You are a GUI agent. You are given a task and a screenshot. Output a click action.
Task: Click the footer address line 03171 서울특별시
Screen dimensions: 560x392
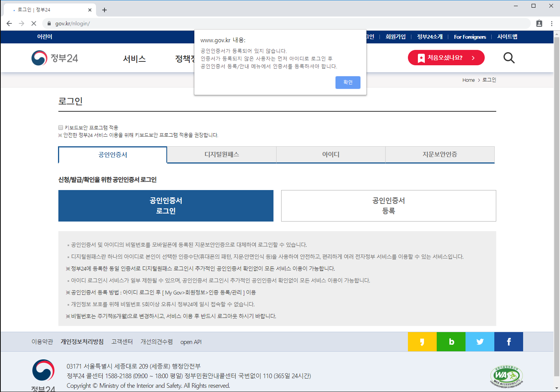134,366
